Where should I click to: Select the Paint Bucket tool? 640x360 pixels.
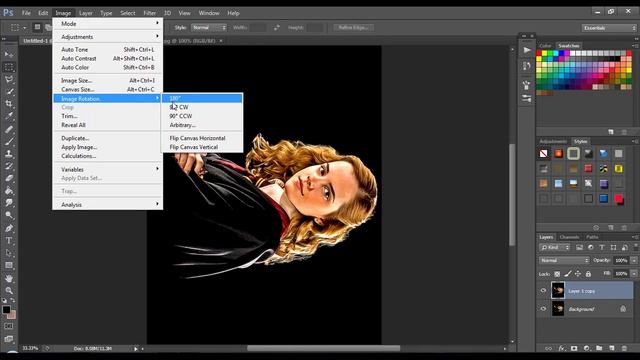coord(9,191)
